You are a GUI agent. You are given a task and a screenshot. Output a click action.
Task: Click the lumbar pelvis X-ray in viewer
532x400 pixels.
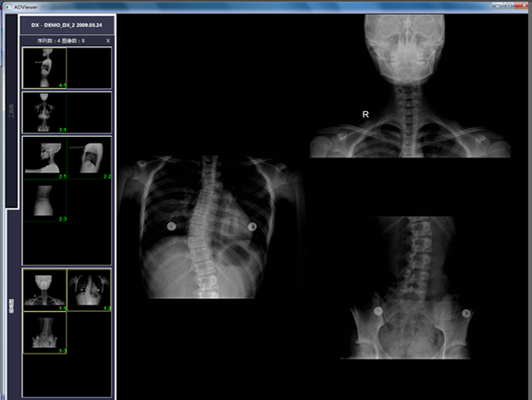406,287
